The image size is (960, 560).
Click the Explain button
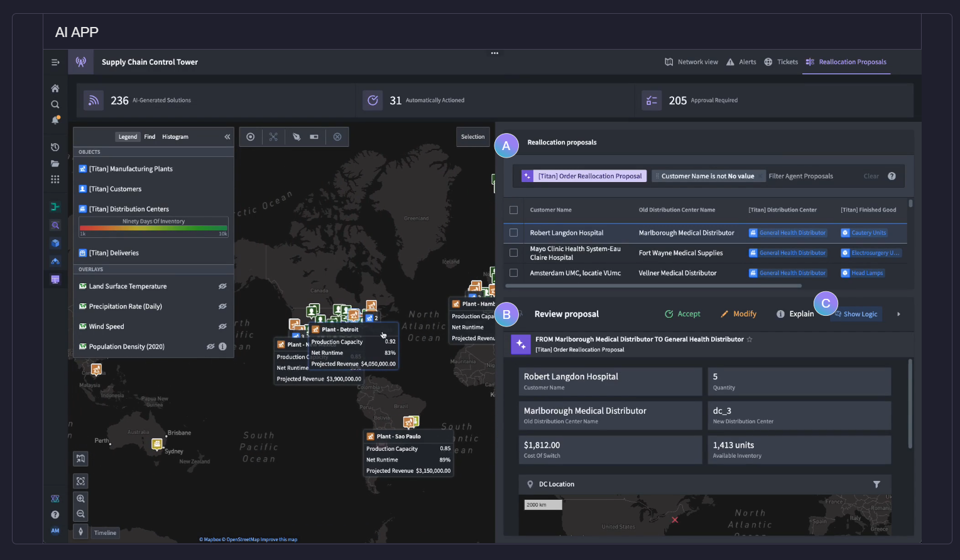pyautogui.click(x=795, y=314)
